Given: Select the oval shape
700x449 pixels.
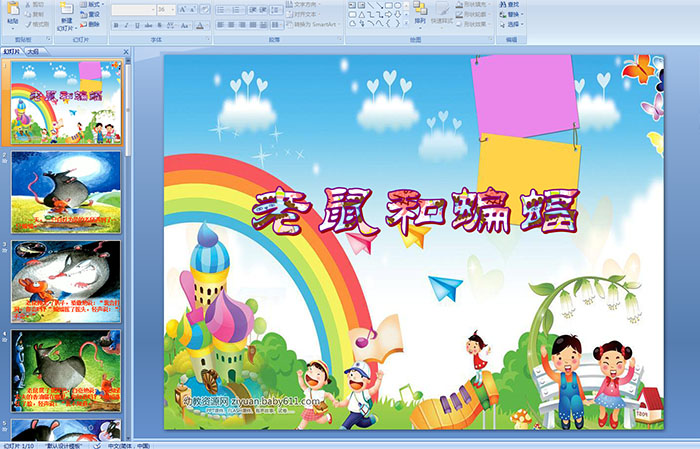Looking at the screenshot, I should click(x=397, y=5).
